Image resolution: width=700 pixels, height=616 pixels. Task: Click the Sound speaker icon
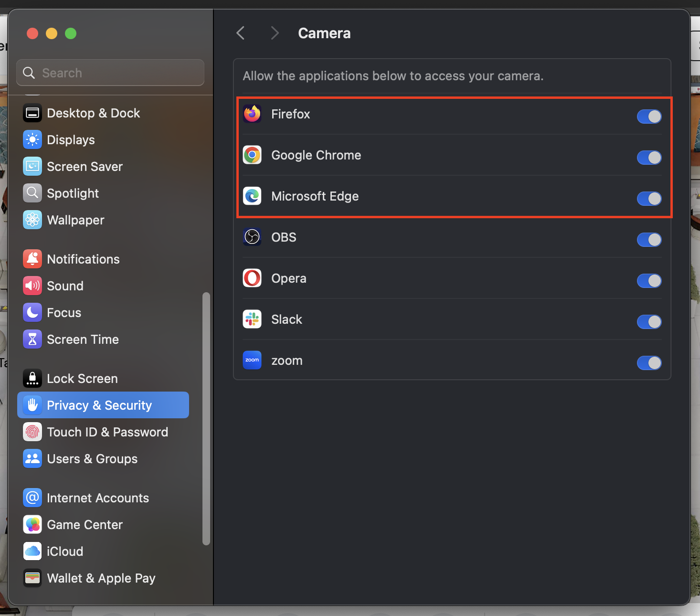click(x=32, y=286)
